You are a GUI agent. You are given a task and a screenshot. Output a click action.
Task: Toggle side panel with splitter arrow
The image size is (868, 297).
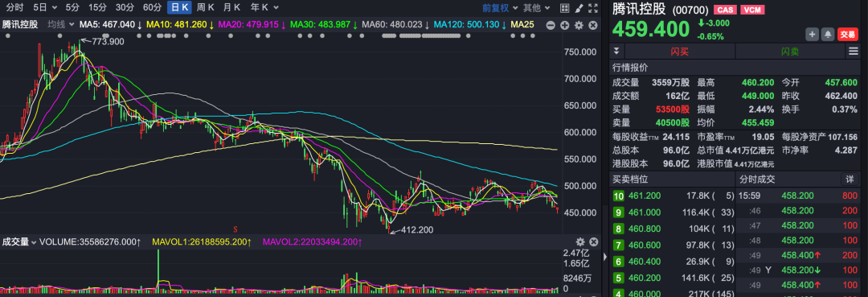pyautogui.click(x=604, y=256)
